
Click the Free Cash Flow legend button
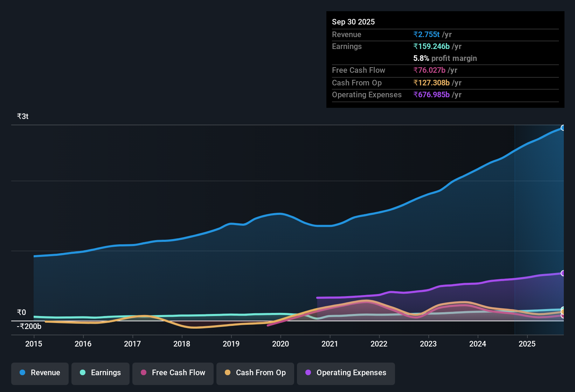[173, 373]
